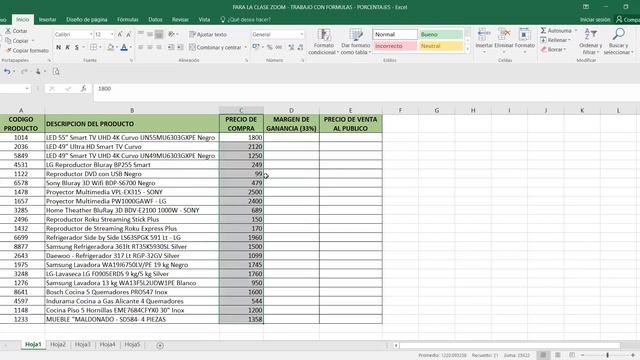Apply thousands separator style 000
640x360 pixels.
279,47
